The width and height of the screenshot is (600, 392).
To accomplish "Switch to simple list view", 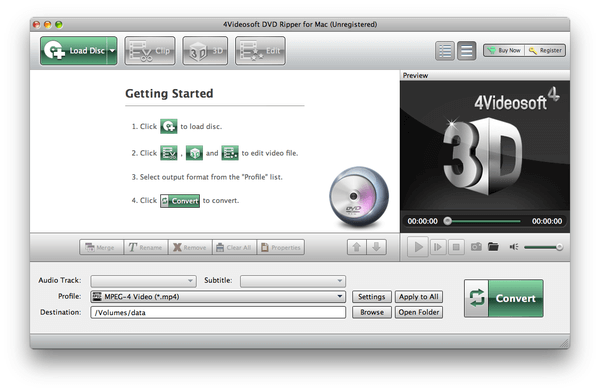I will point(466,51).
